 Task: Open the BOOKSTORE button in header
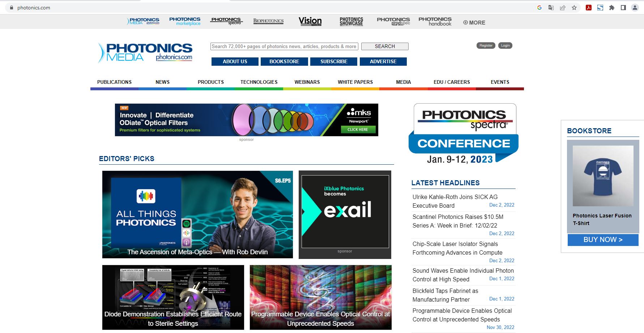pyautogui.click(x=284, y=61)
